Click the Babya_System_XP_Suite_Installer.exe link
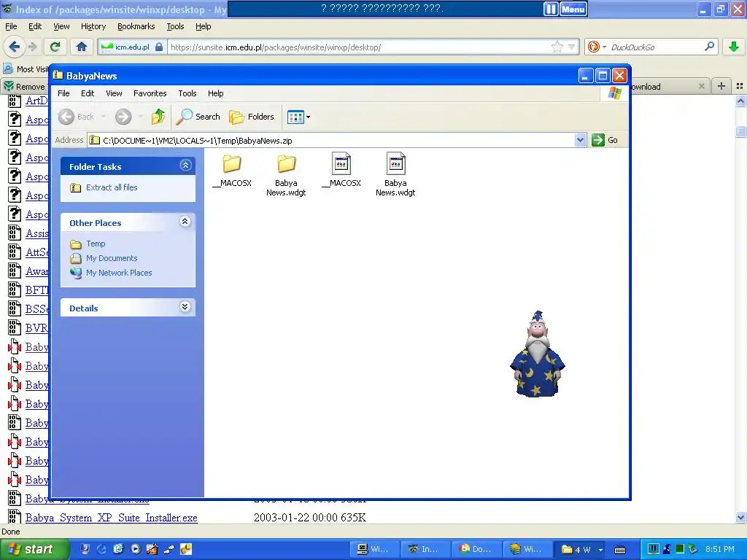 coord(112,518)
